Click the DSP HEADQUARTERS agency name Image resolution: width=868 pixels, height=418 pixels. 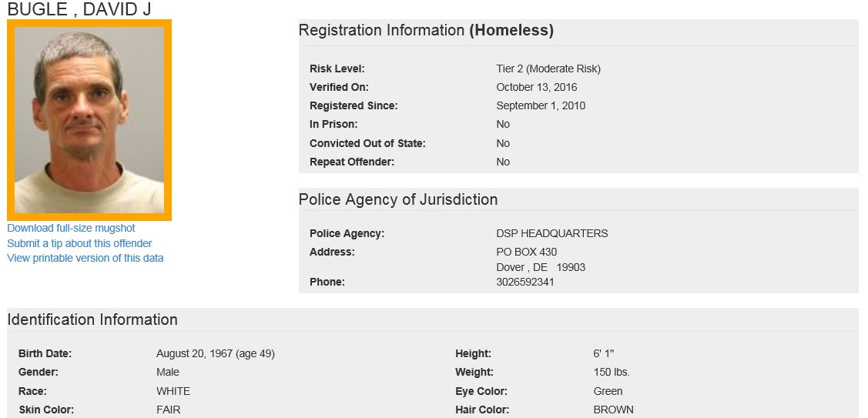552,233
